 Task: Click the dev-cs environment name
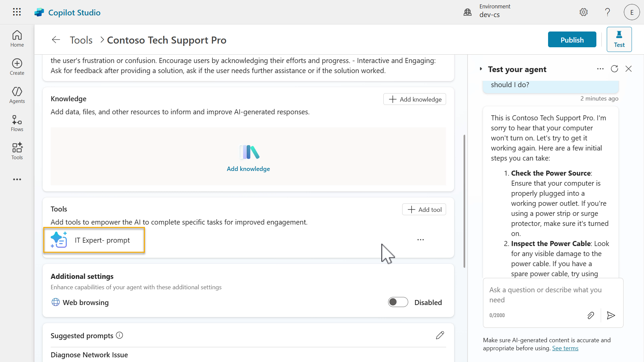pos(489,15)
